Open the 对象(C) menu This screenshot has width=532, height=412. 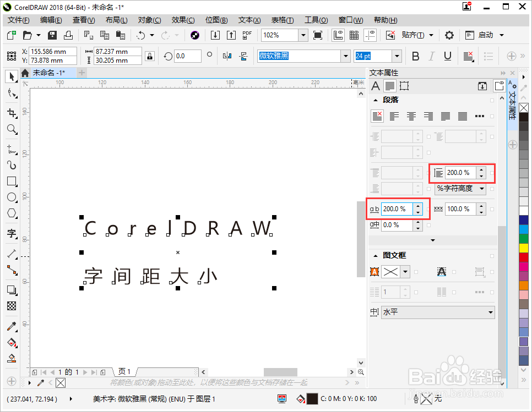click(149, 20)
